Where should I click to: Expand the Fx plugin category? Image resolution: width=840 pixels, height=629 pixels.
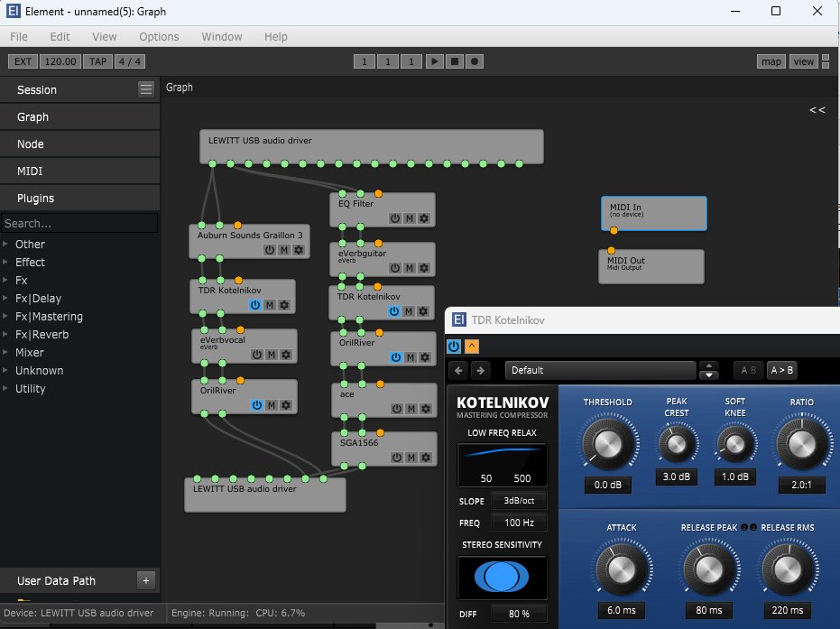click(x=5, y=281)
